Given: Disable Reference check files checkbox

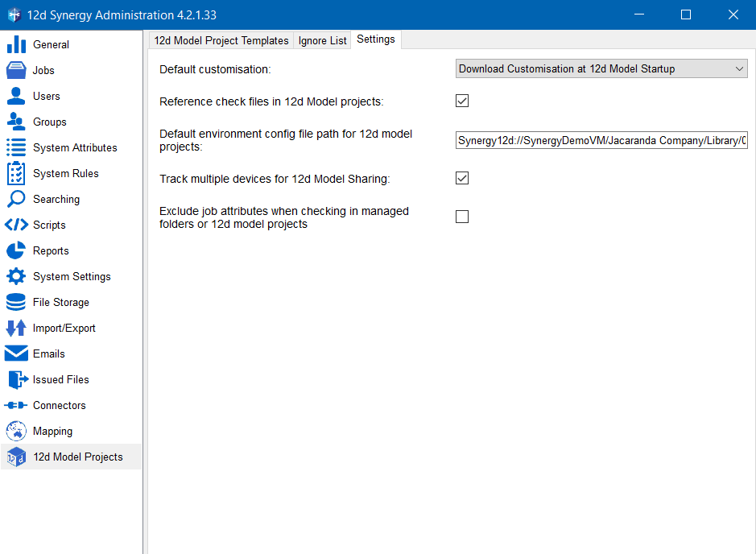Looking at the screenshot, I should pyautogui.click(x=462, y=101).
